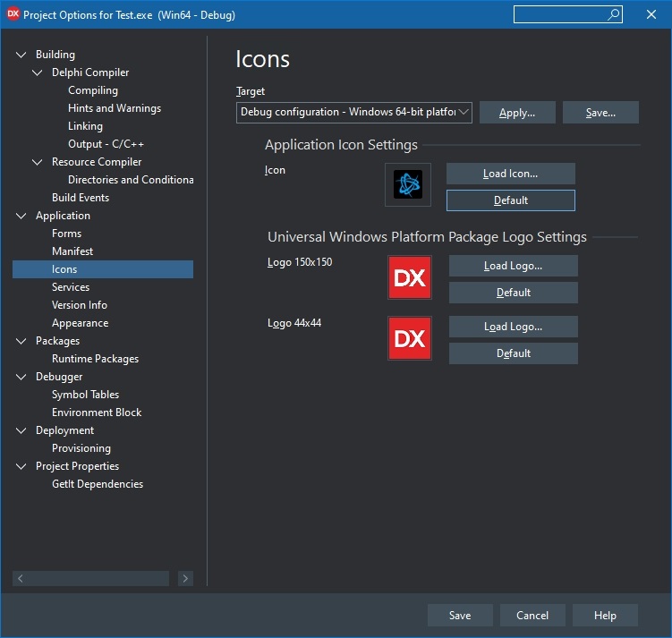Screen dimensions: 672x638
Task: Select the Manifest tree item
Action: tap(72, 251)
